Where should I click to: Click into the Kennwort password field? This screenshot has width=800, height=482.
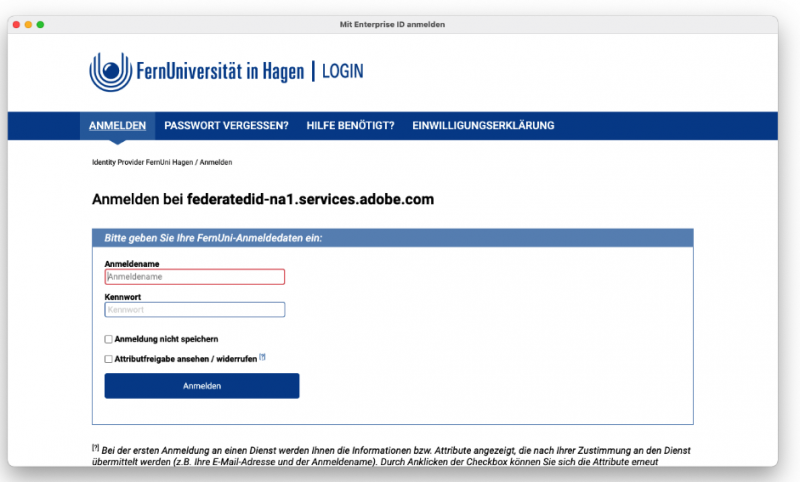[x=195, y=310]
